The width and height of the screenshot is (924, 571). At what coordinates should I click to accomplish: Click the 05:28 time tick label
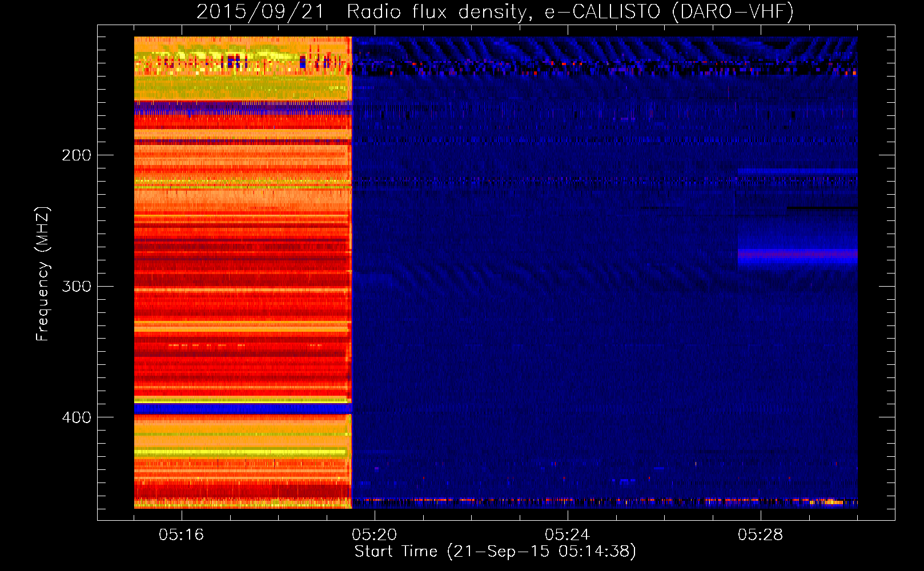pos(760,535)
